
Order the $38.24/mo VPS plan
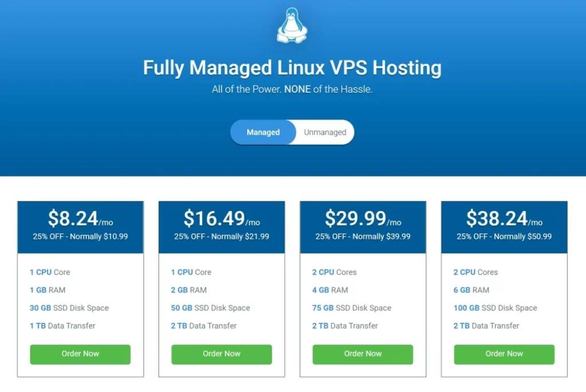click(x=504, y=354)
